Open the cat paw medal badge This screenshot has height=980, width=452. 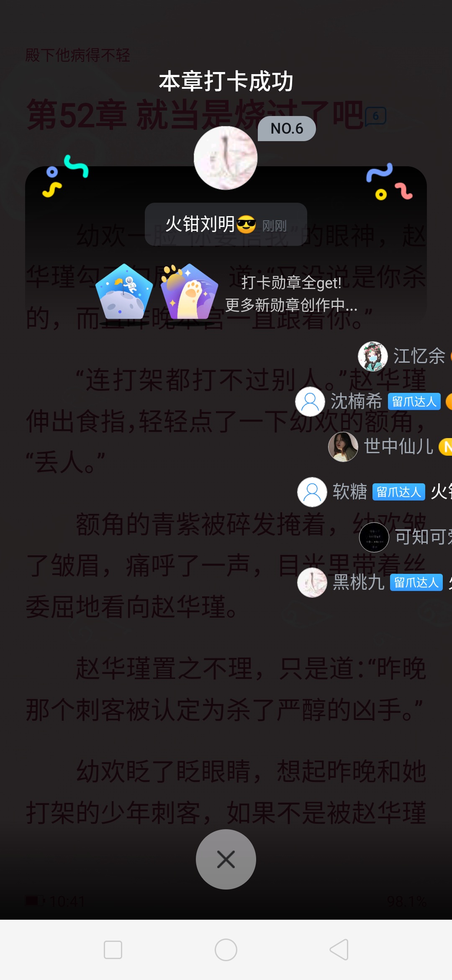pos(189,291)
